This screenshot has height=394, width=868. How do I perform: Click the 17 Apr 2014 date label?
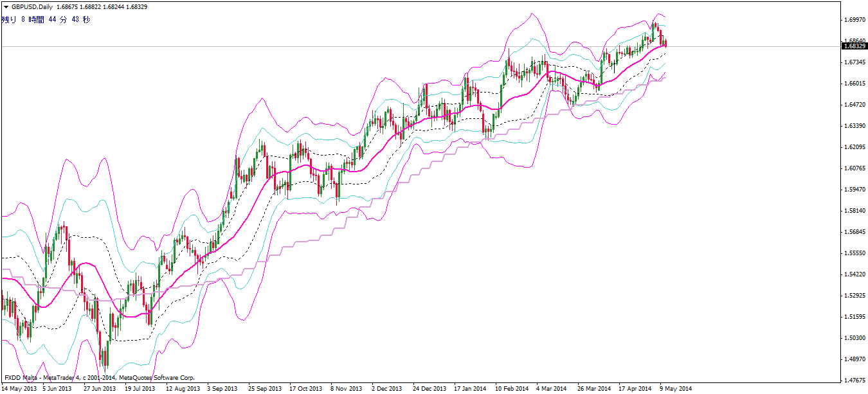point(635,389)
